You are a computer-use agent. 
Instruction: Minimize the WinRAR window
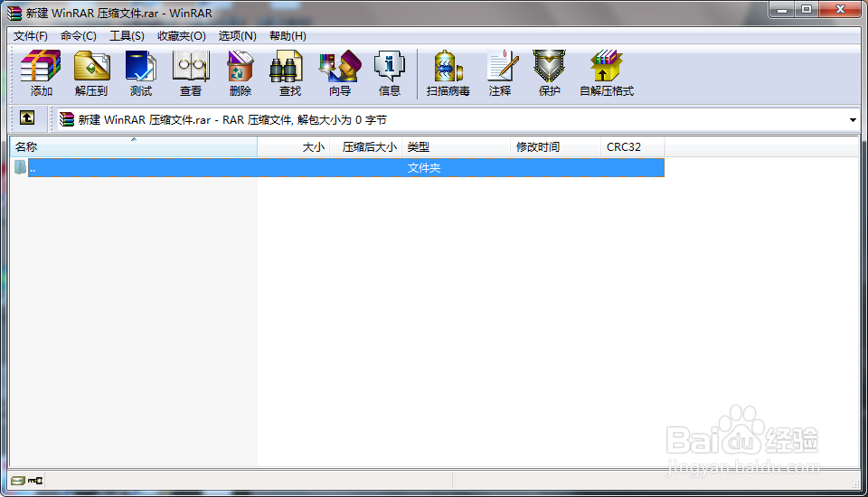tap(781, 10)
